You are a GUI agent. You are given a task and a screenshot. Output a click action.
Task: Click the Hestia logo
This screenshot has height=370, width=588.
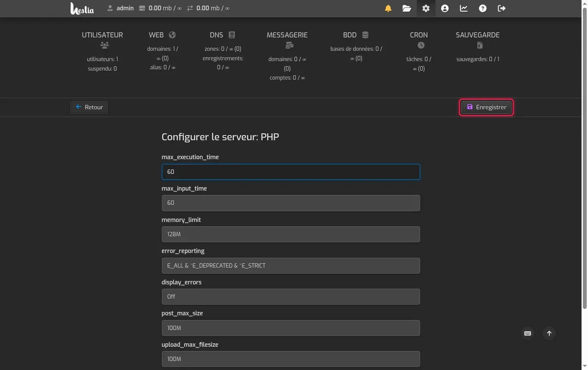click(x=82, y=8)
